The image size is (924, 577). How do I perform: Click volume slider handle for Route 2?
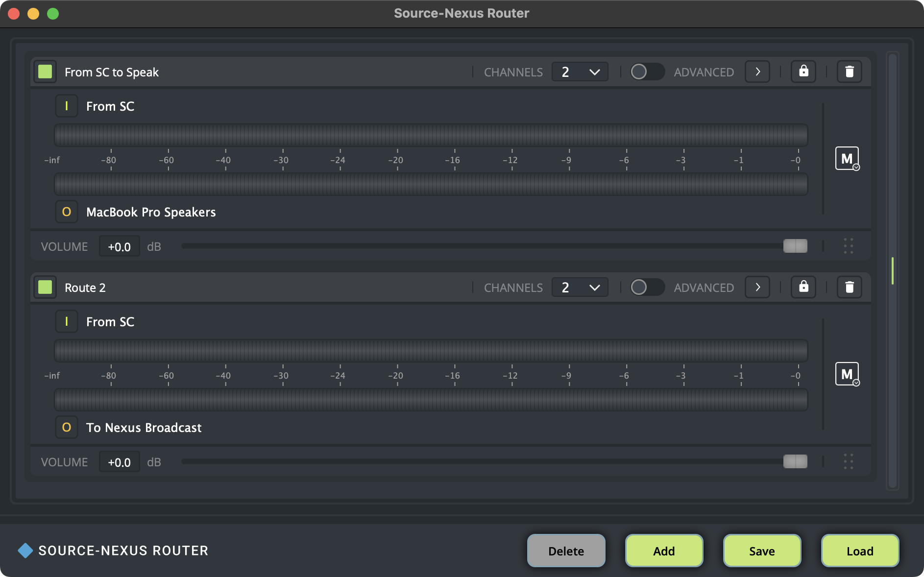tap(795, 461)
